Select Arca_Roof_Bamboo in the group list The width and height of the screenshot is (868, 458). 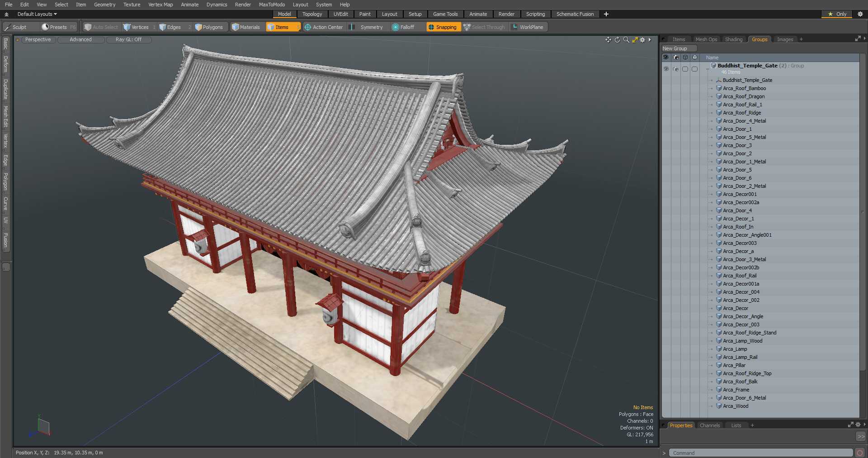coord(744,88)
